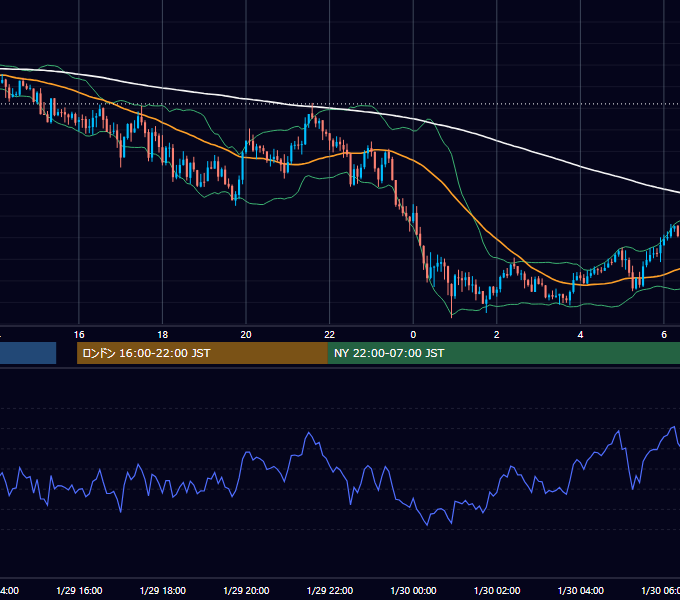
Task: Click the "1/29 22:00" date label
Action: 330,590
